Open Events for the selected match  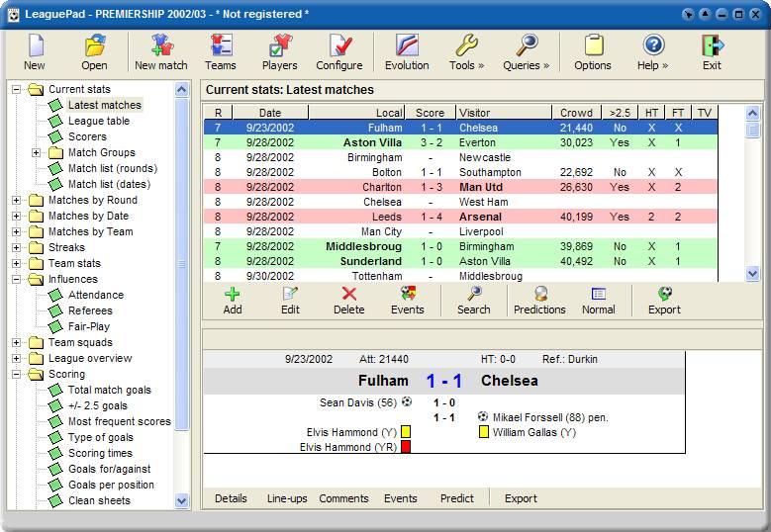point(408,301)
